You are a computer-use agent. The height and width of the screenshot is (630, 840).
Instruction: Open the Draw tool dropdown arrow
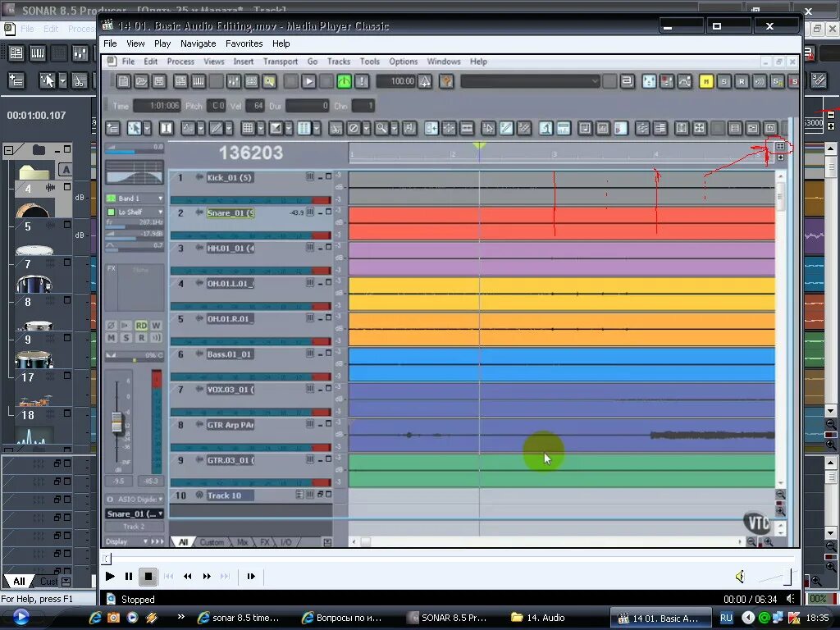tap(229, 128)
